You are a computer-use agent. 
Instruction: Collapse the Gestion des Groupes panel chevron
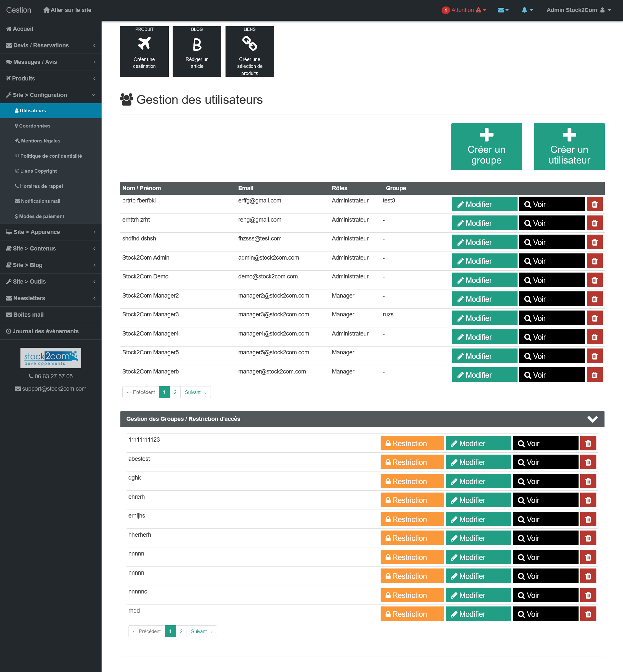tap(592, 419)
